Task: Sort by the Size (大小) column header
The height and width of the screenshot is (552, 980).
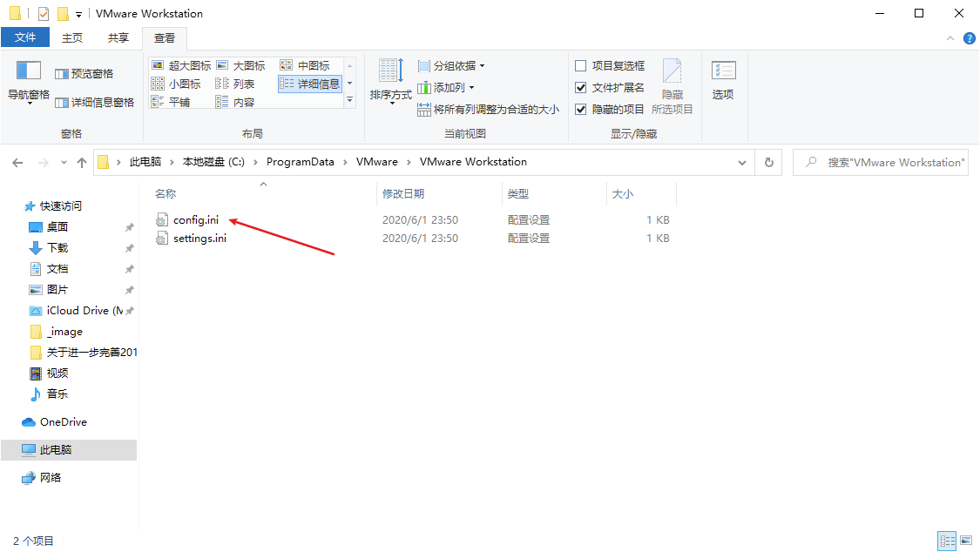Action: (x=623, y=193)
